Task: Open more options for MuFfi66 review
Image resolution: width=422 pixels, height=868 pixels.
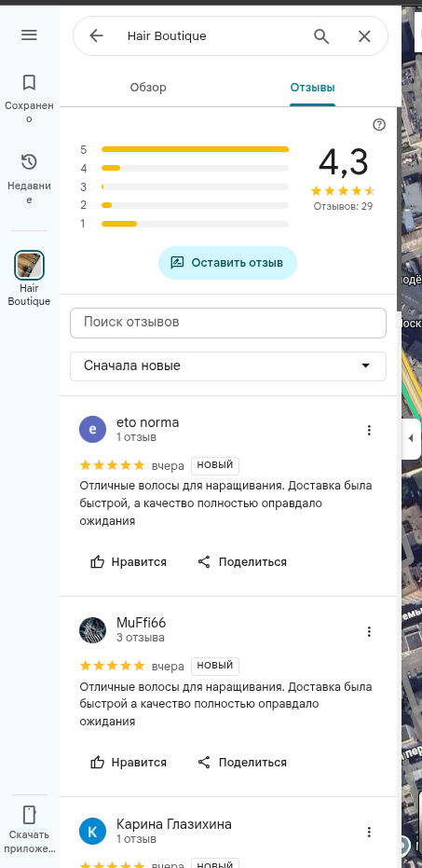Action: click(369, 631)
